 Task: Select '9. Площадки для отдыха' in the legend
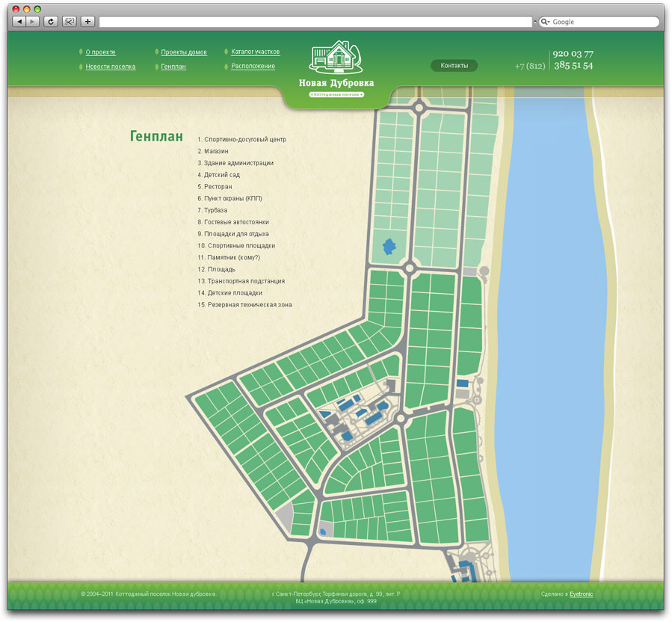coord(233,234)
